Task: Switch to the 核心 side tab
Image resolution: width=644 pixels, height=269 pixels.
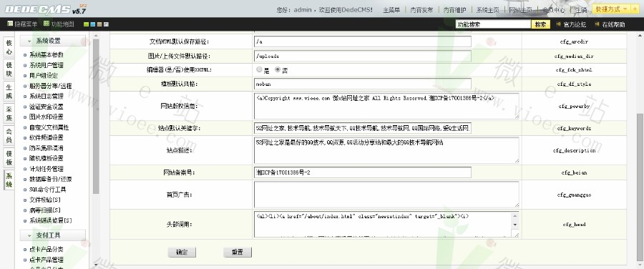Action: pos(9,48)
